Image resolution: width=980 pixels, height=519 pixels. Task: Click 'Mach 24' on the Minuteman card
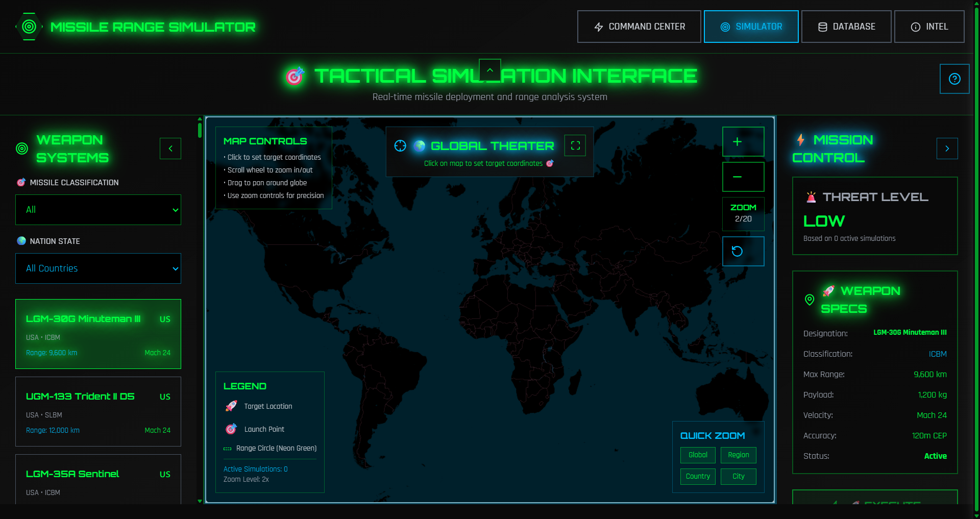click(157, 353)
